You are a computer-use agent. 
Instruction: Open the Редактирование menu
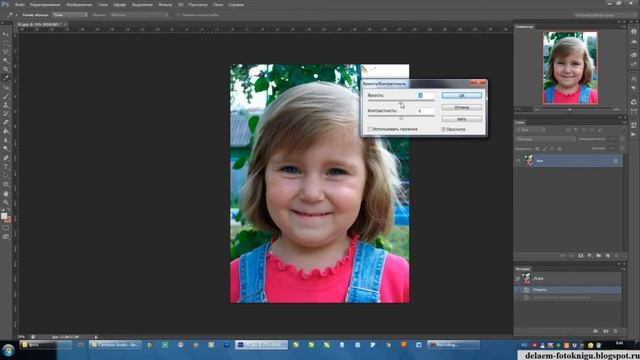coord(45,4)
